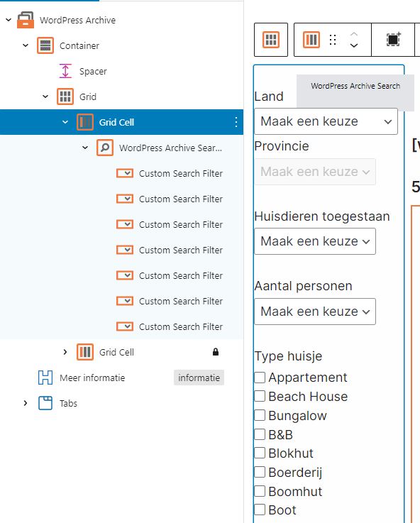Move block down with the toolbar arrow
Screen dimensions: 420x523
[354, 45]
